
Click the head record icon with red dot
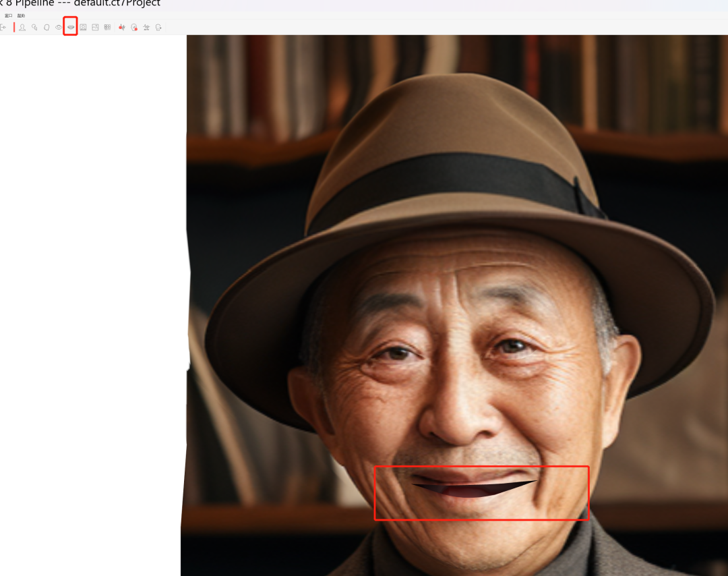click(134, 28)
